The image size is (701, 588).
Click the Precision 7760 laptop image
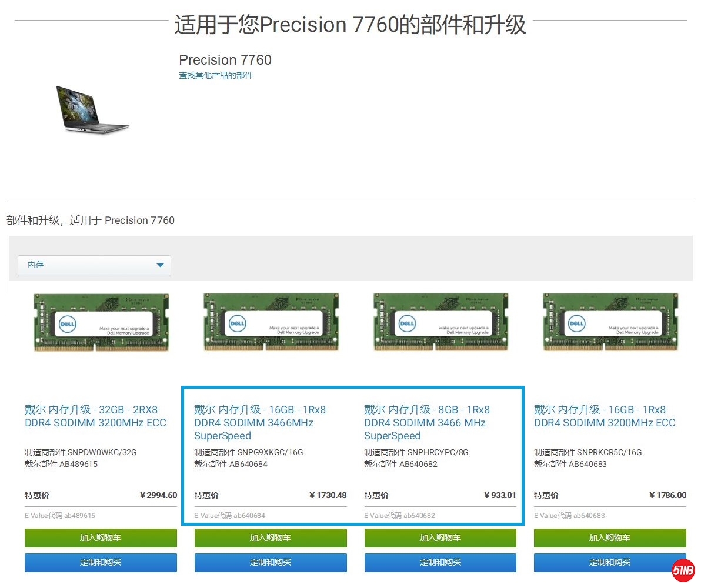tap(92, 109)
